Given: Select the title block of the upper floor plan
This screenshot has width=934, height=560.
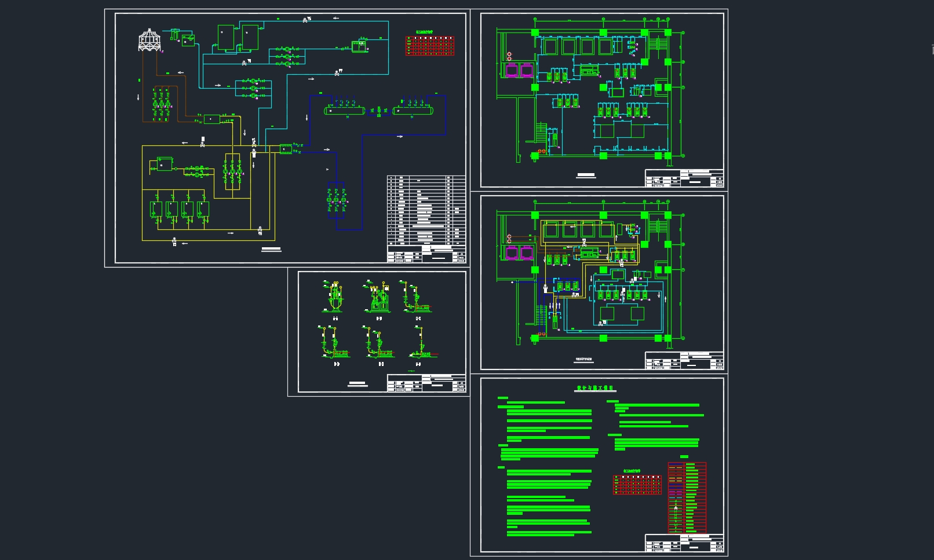Looking at the screenshot, I should pos(684,178).
